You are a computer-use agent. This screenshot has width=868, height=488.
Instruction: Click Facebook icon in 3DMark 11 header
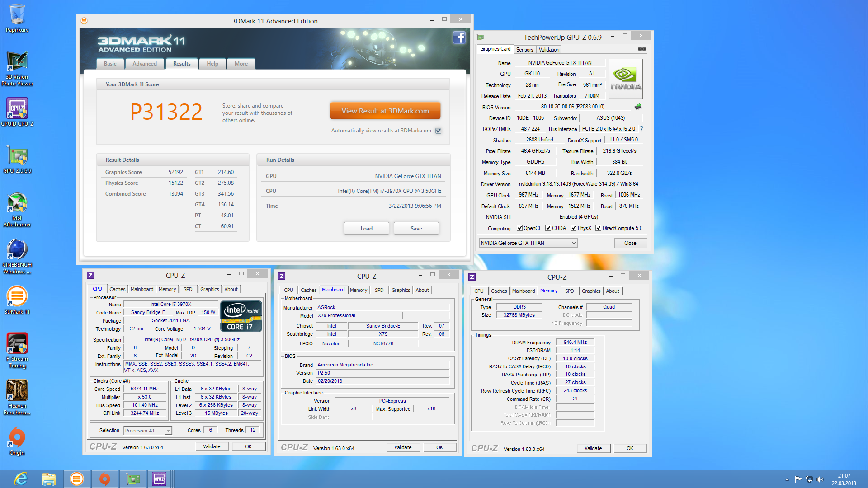click(x=459, y=38)
